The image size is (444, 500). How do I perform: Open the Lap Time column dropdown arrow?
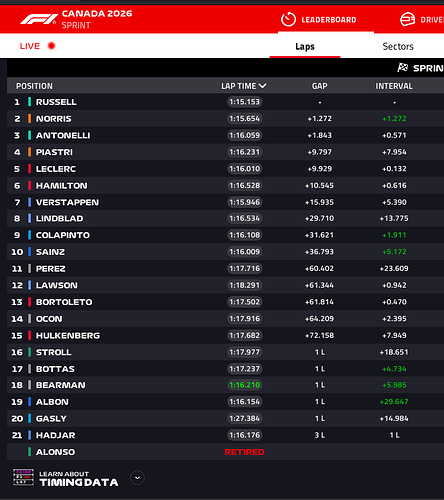click(x=263, y=86)
